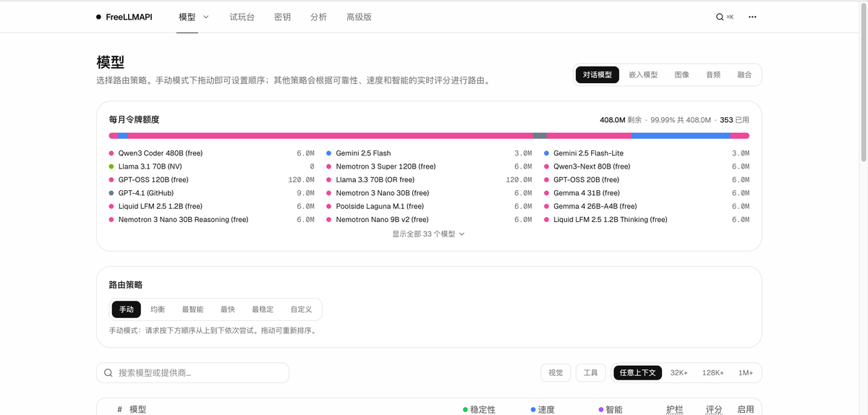Open the three-dot more options menu

(x=752, y=17)
